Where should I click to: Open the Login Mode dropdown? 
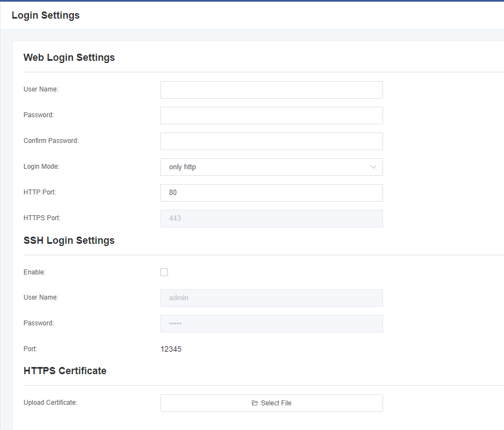tap(271, 167)
